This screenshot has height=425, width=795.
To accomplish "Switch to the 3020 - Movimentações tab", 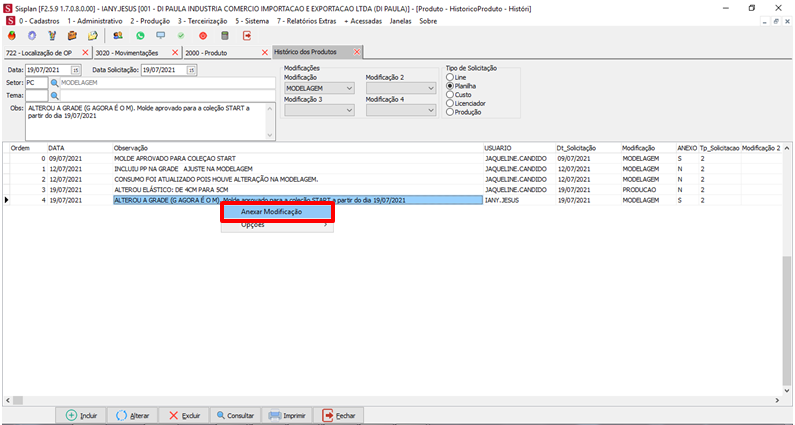I will pos(126,52).
